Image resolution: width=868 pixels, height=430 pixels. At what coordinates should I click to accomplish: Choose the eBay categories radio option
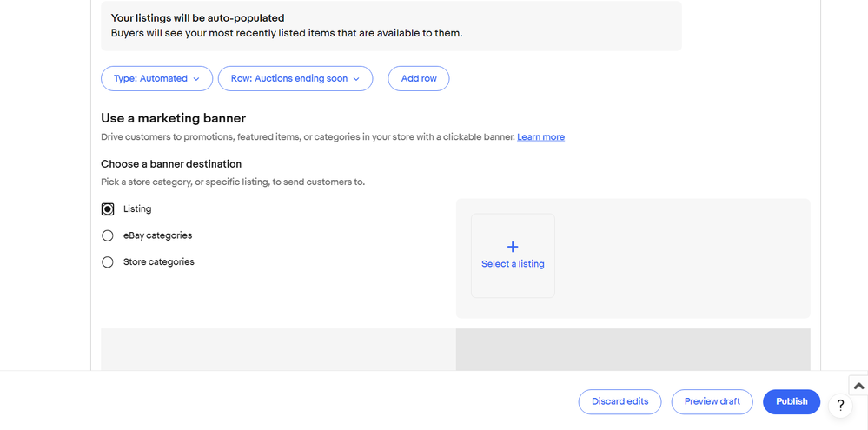[x=108, y=235]
